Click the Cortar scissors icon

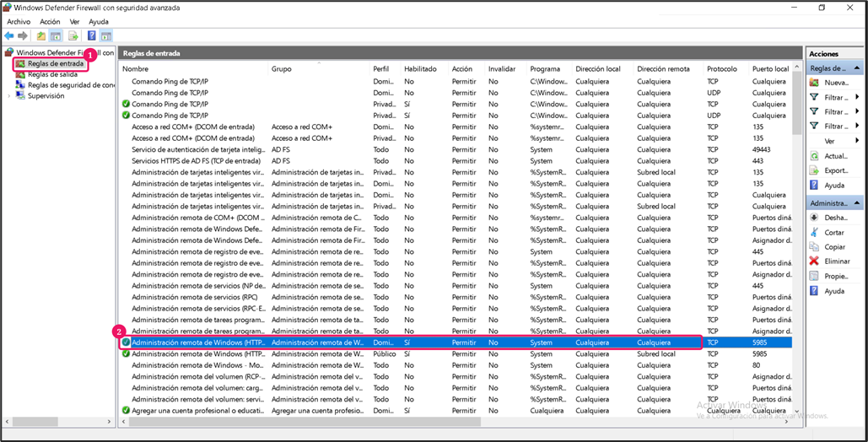(x=814, y=232)
